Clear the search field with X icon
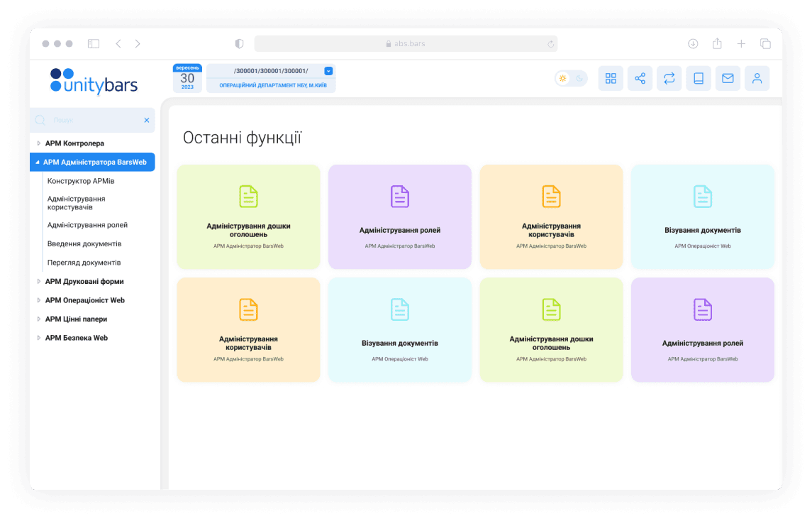Image resolution: width=812 pixels, height=521 pixels. coord(147,121)
